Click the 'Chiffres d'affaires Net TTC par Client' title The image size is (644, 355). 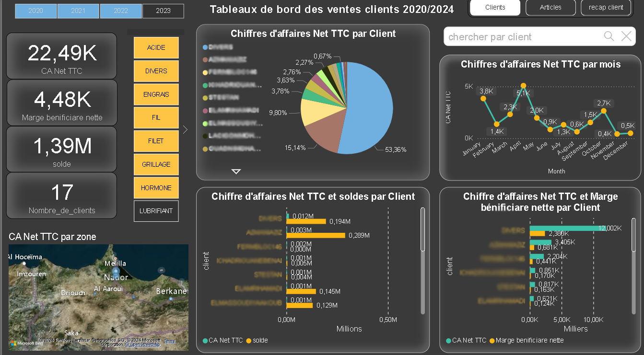[313, 34]
